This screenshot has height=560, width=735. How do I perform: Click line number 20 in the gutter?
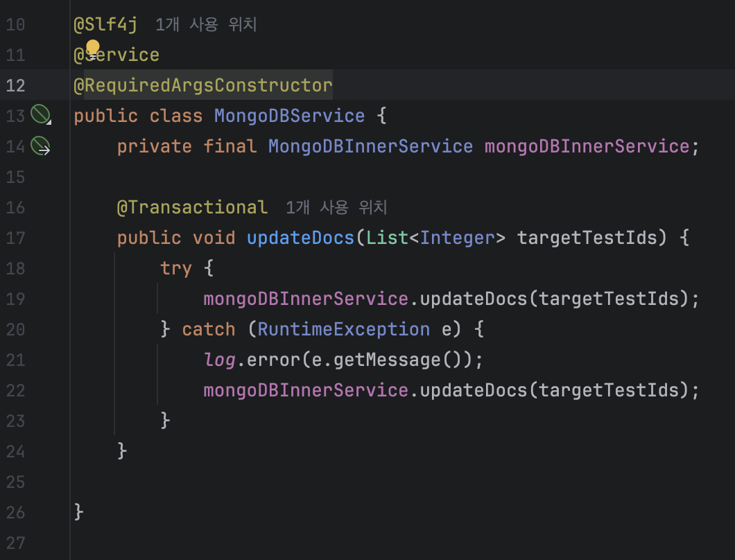click(15, 329)
